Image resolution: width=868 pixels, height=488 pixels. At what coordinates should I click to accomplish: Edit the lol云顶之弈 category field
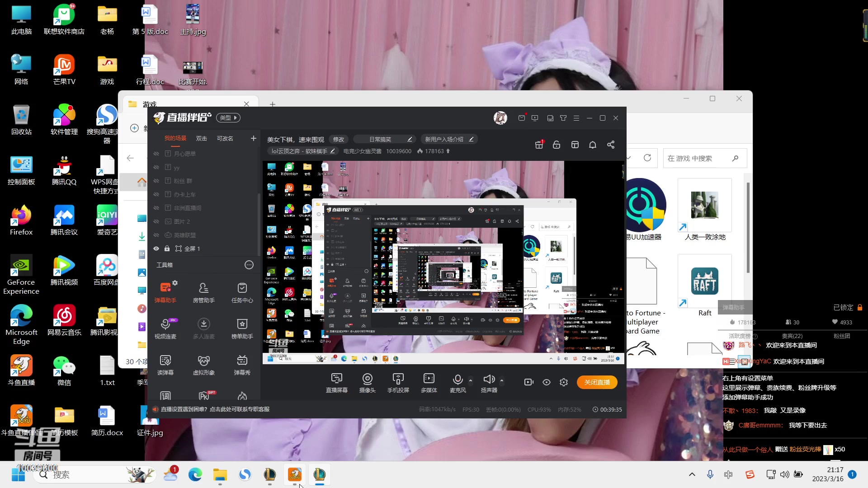(303, 151)
